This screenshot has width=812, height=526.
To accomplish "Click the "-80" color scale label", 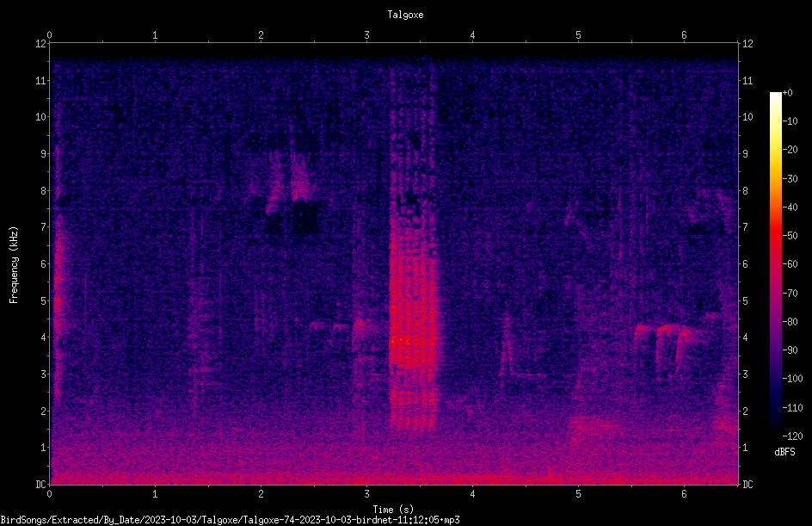I will coord(790,322).
